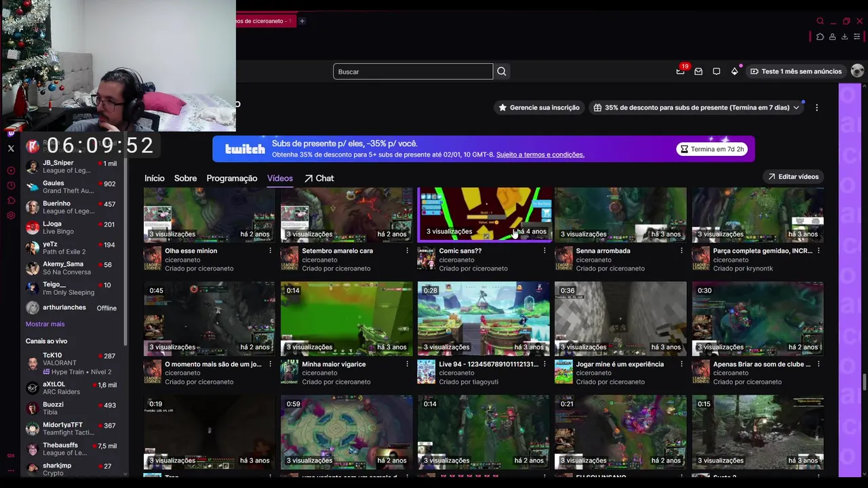Open the channel three-dot options menu

point(816,108)
